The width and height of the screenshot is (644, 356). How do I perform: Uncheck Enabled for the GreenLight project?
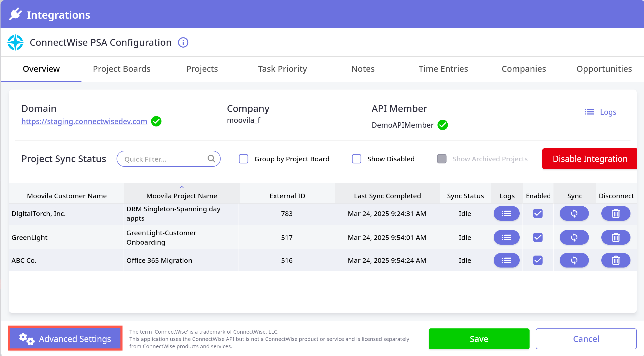click(538, 237)
